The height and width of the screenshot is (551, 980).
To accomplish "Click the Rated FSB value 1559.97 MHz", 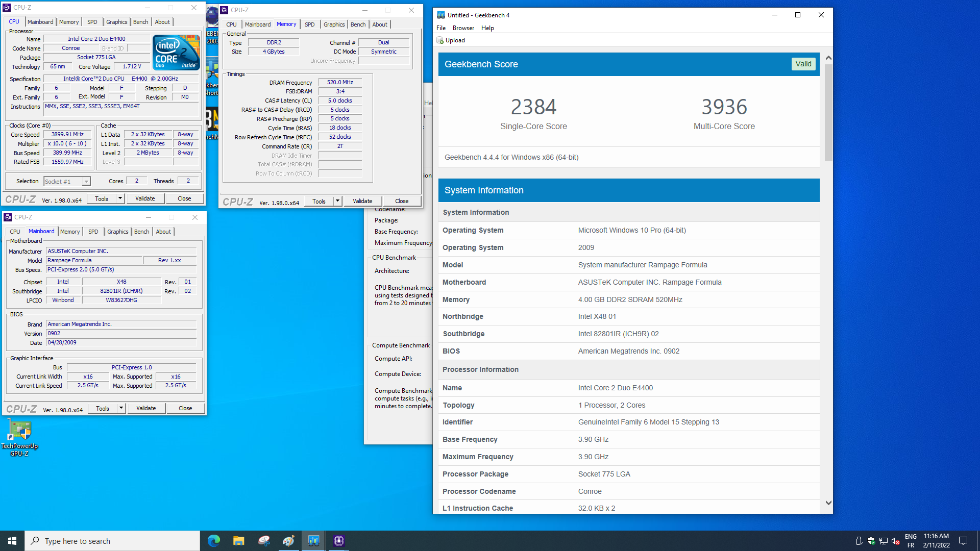I will (x=67, y=162).
